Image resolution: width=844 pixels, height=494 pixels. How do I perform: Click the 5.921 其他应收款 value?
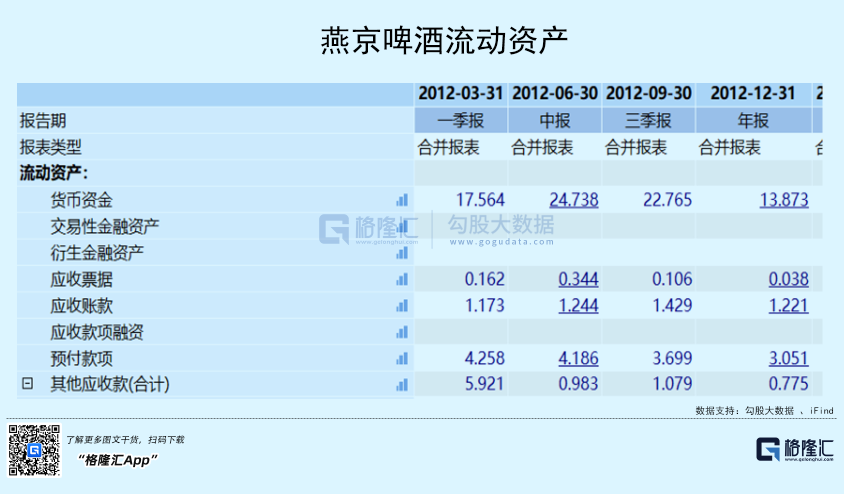pyautogui.click(x=484, y=384)
